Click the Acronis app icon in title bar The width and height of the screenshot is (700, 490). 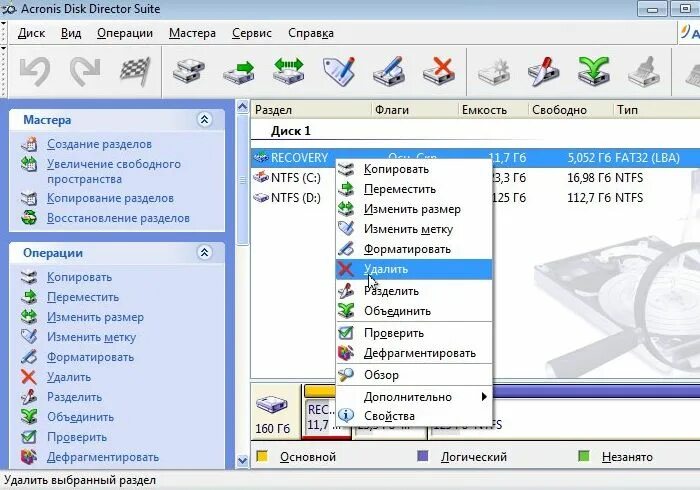pos(9,9)
